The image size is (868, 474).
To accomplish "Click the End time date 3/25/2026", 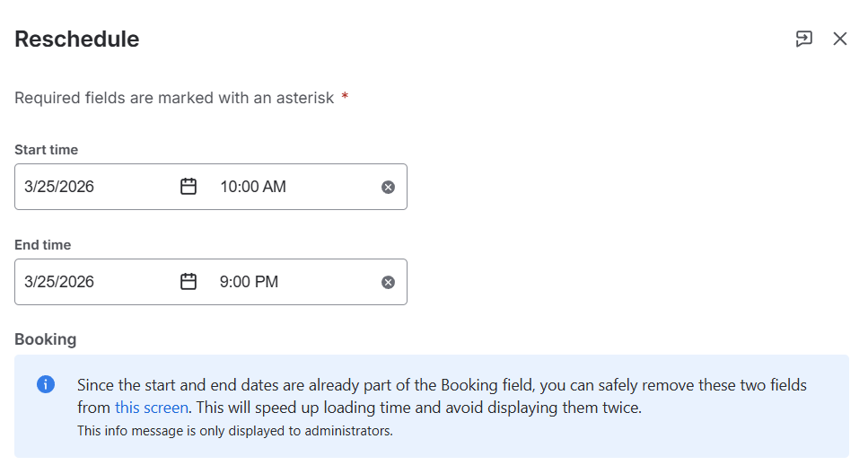I will tap(59, 282).
